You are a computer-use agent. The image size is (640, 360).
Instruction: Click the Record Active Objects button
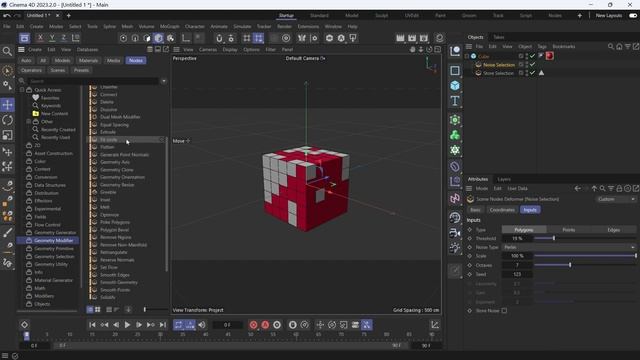tap(253, 325)
